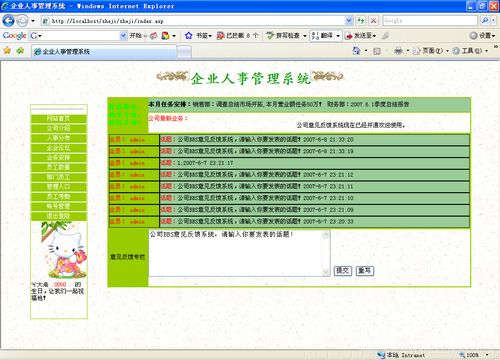Screen dimensions: 500x360
Task: Open the 工具 (Tools) menu dropdown
Action: [470, 51]
